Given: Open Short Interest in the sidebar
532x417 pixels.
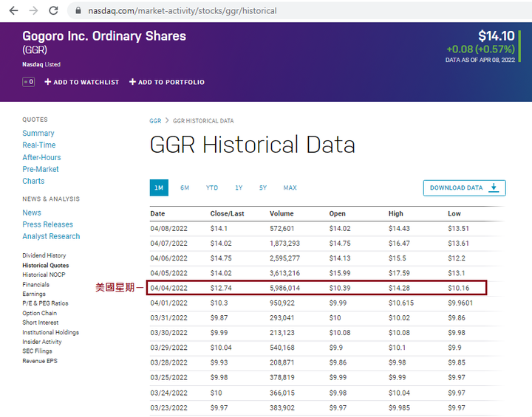Looking at the screenshot, I should coord(41,323).
